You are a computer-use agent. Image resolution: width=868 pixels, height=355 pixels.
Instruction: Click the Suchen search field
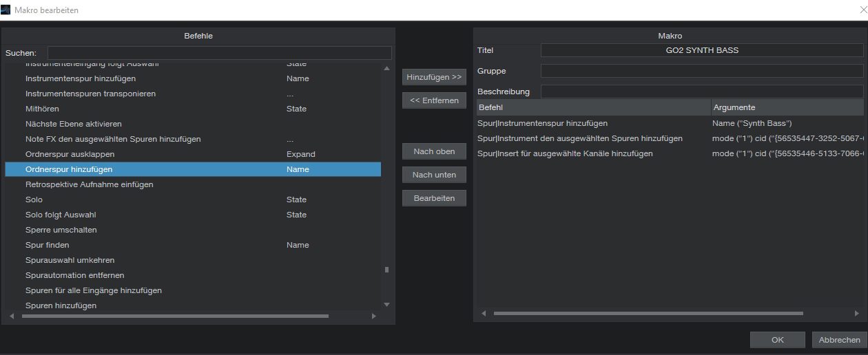click(219, 53)
